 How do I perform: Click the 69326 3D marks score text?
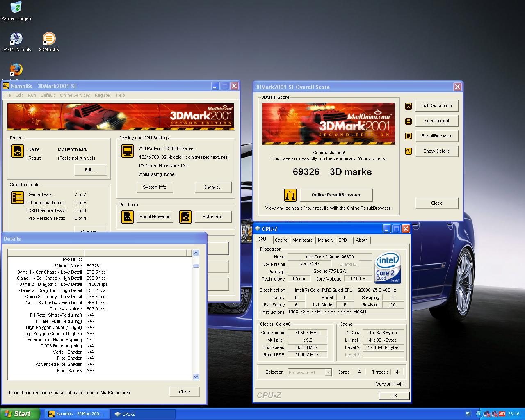332,172
